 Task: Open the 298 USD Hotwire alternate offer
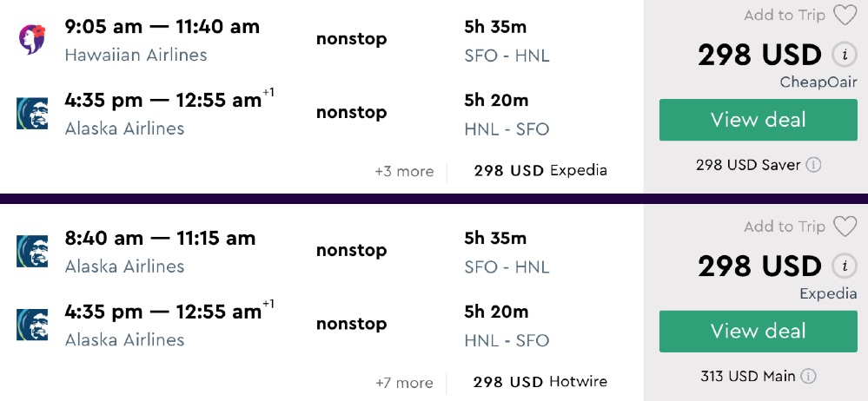pos(540,382)
